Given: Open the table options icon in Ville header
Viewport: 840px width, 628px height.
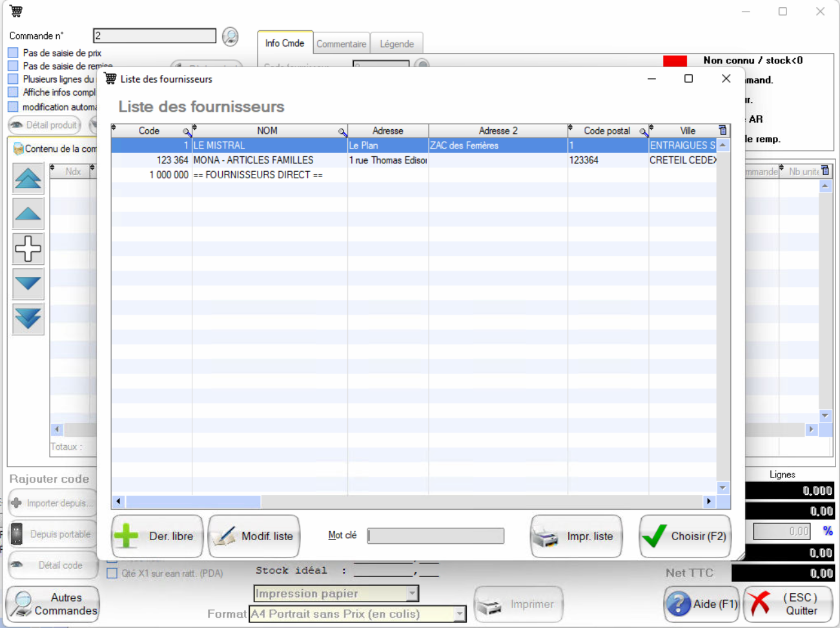Looking at the screenshot, I should [x=722, y=131].
